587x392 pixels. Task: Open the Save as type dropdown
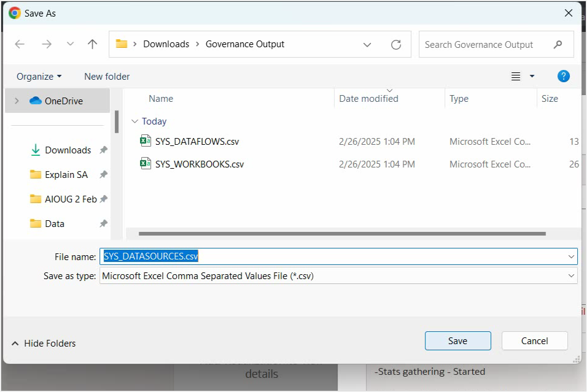pos(571,275)
